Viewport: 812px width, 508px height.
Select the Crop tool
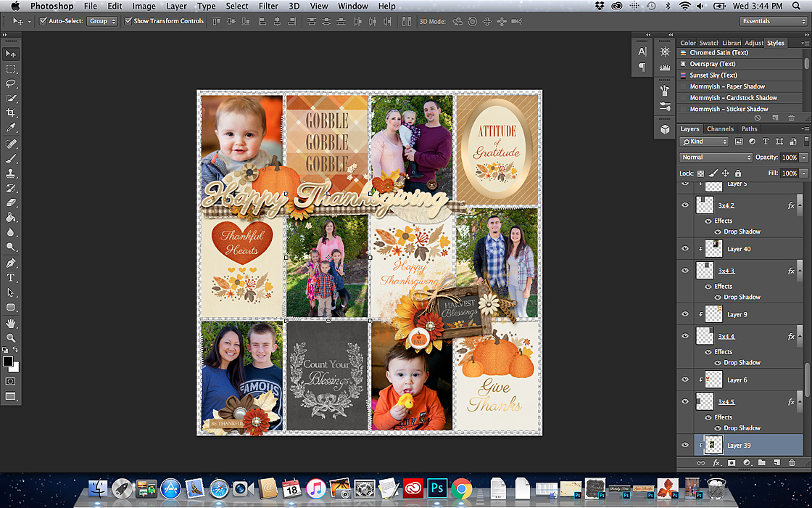10,112
